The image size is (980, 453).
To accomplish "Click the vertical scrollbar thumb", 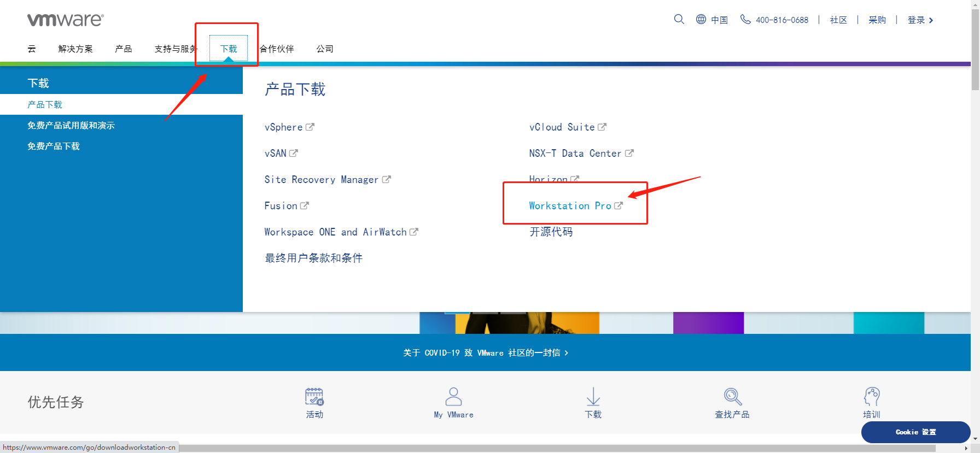I will (x=975, y=49).
